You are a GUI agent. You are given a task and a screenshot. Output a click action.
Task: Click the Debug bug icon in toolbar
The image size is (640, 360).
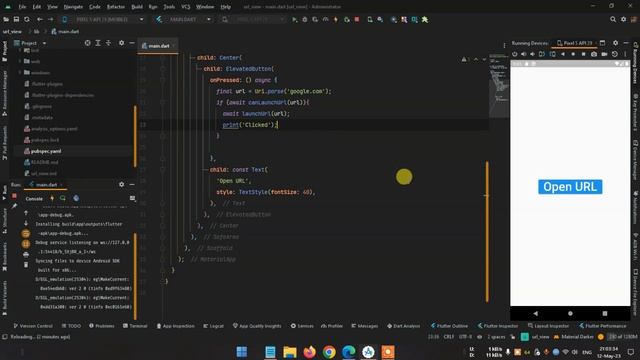[304, 20]
